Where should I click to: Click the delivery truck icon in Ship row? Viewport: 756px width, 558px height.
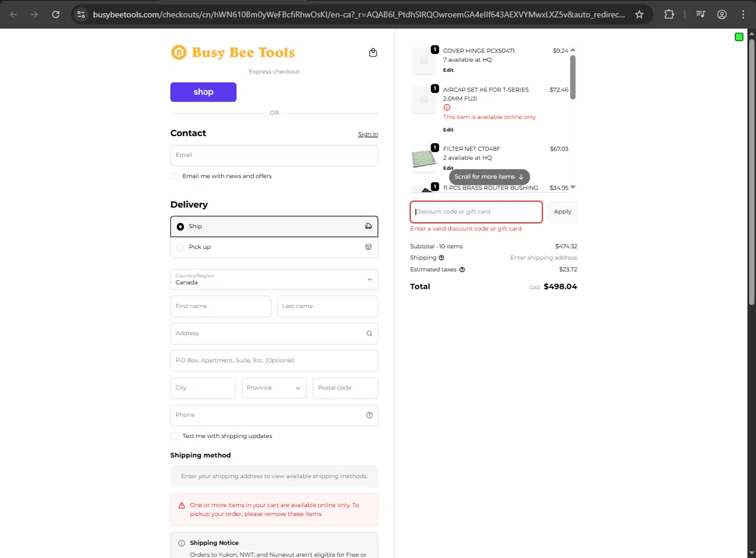(x=368, y=226)
